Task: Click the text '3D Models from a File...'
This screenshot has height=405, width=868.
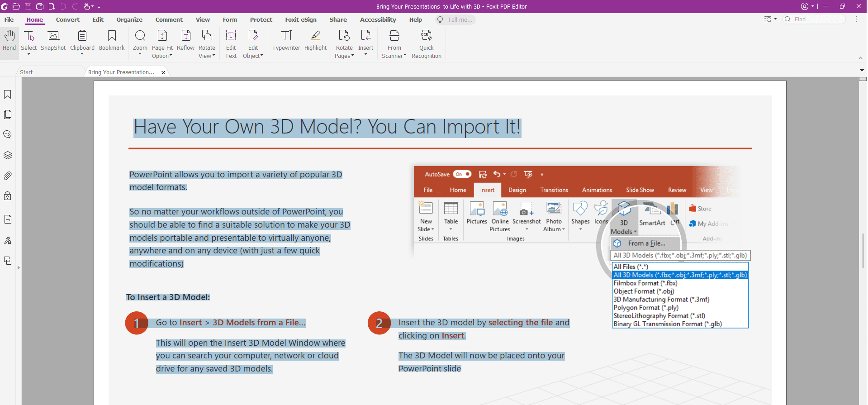Action: point(259,323)
